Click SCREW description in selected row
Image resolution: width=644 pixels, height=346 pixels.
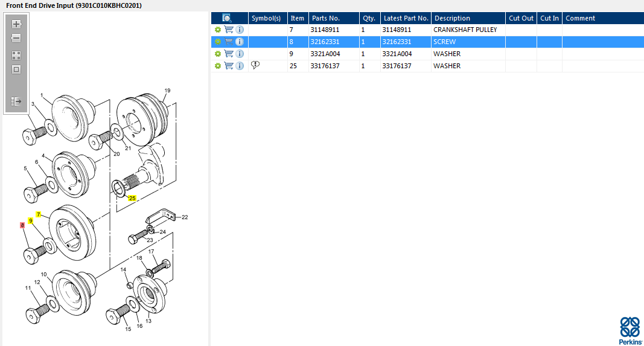pos(444,42)
